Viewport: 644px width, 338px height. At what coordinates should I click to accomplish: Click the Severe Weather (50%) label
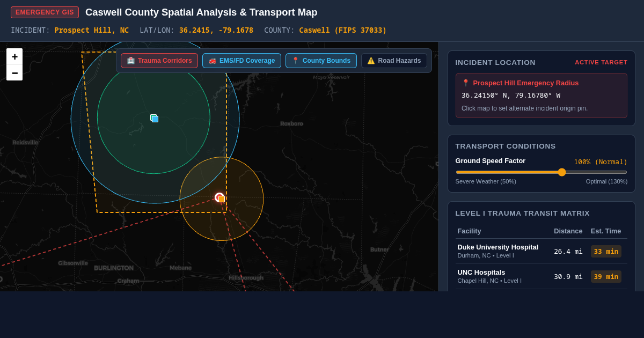pyautogui.click(x=486, y=181)
